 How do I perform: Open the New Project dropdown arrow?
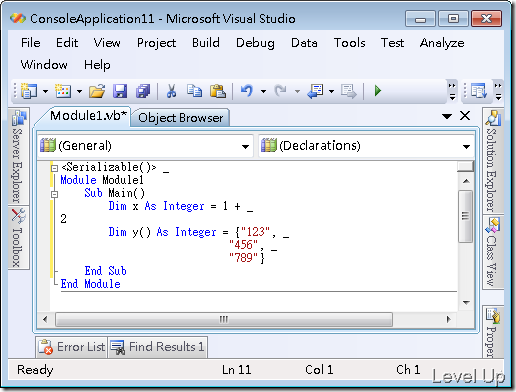click(x=45, y=91)
